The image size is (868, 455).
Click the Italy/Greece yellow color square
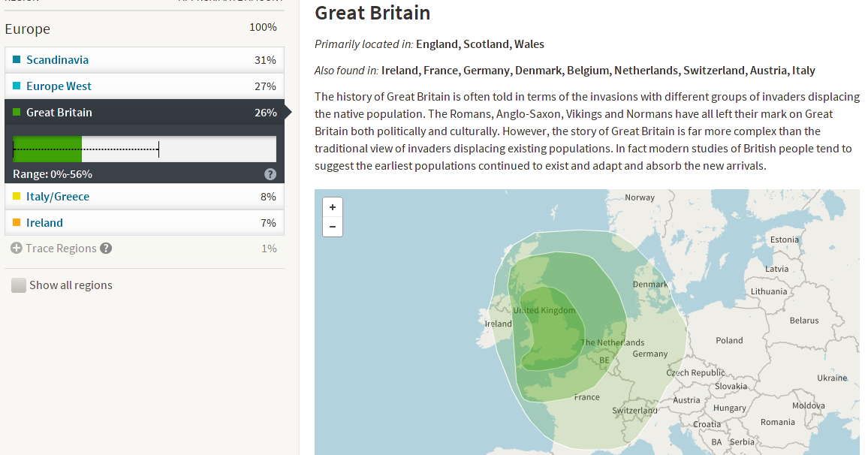(x=17, y=196)
